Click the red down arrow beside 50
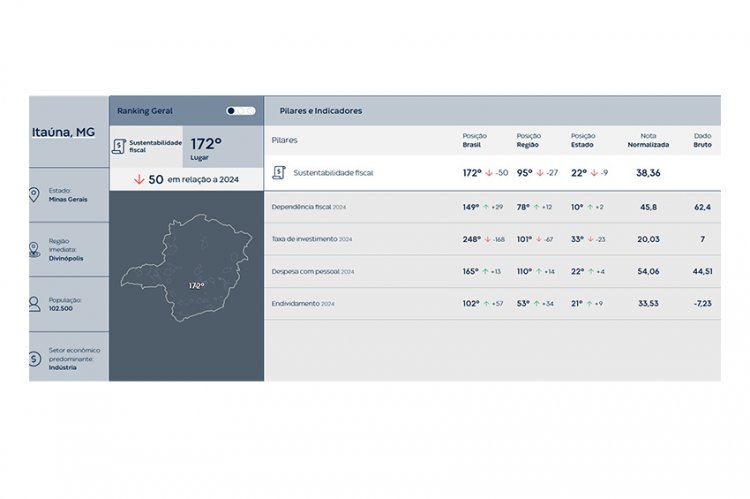The width and height of the screenshot is (750, 499). pyautogui.click(x=139, y=179)
